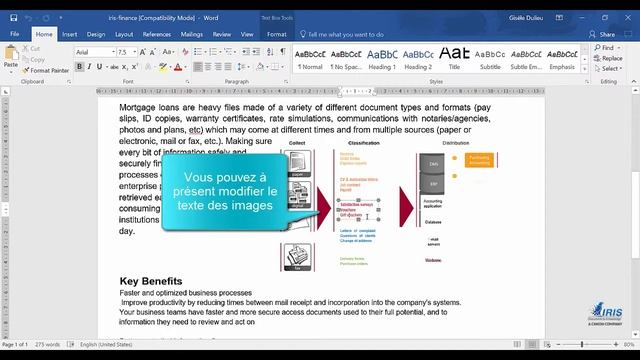This screenshot has width=640, height=360.
Task: Open Line and Paragraph Spacing options
Action: point(243,67)
